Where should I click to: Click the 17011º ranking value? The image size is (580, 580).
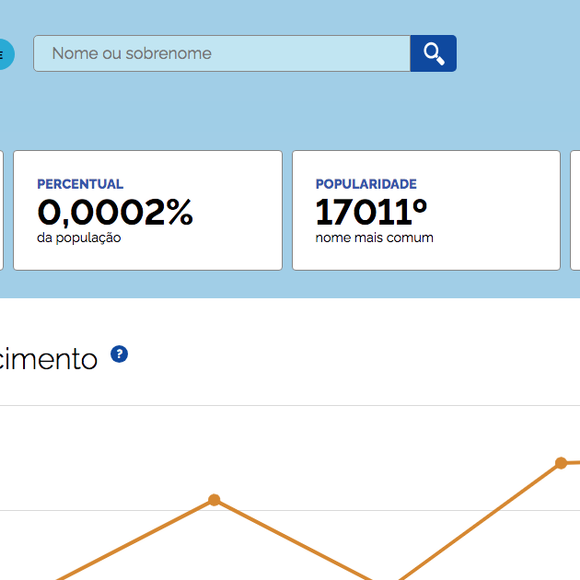point(371,212)
